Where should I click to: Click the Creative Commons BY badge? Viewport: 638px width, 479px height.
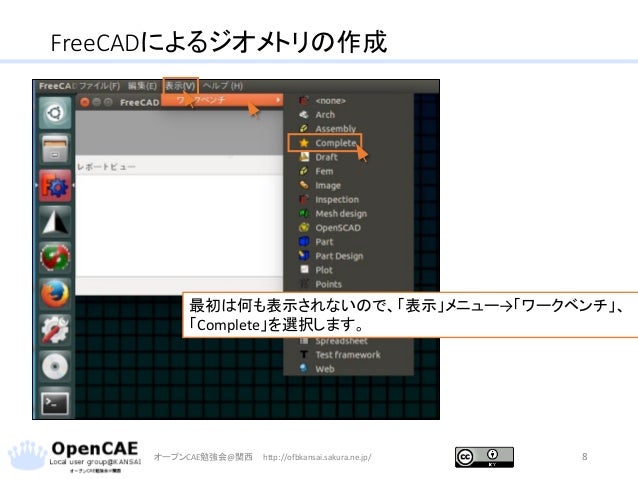tap(484, 457)
